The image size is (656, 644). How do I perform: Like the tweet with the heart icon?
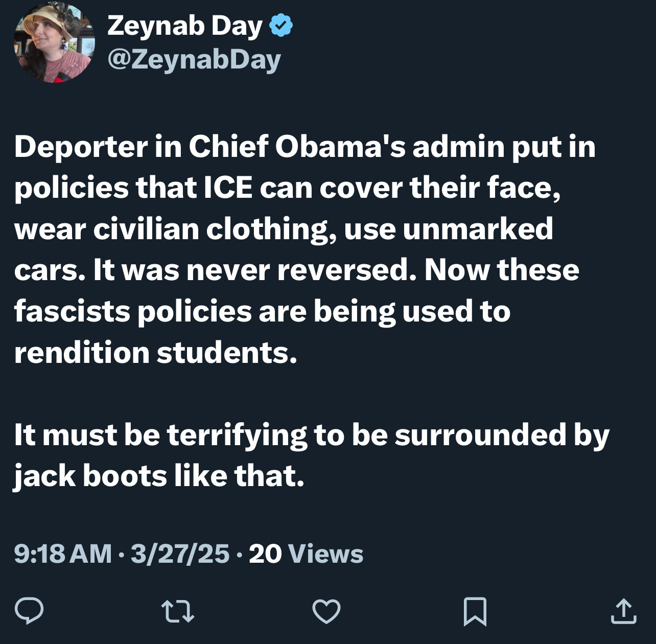(326, 611)
